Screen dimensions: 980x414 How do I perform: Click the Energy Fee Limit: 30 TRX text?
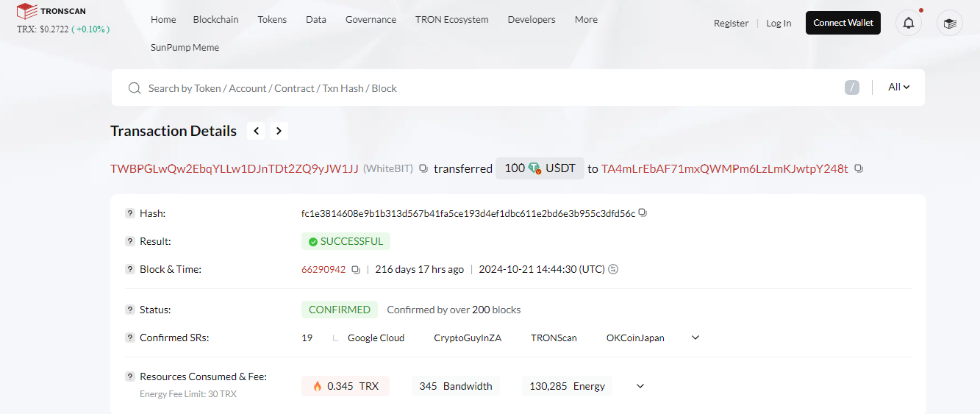[188, 394]
